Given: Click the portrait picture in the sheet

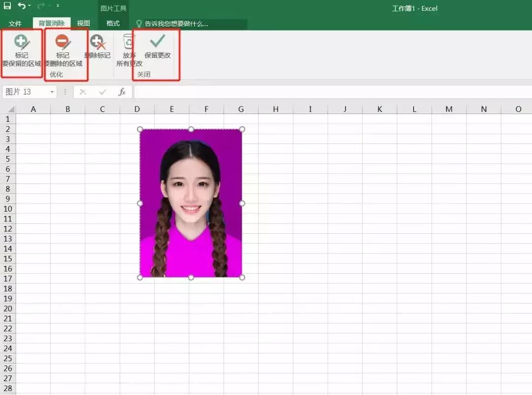Looking at the screenshot, I should (x=191, y=203).
